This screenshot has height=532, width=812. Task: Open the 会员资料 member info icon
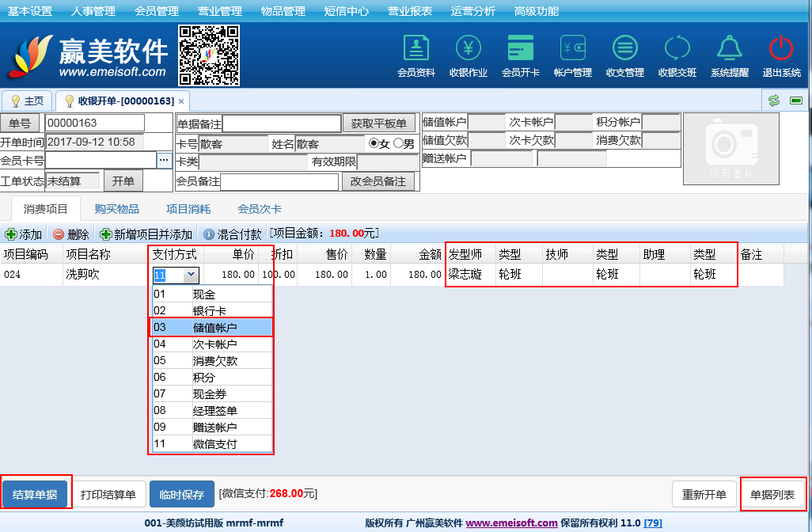415,54
